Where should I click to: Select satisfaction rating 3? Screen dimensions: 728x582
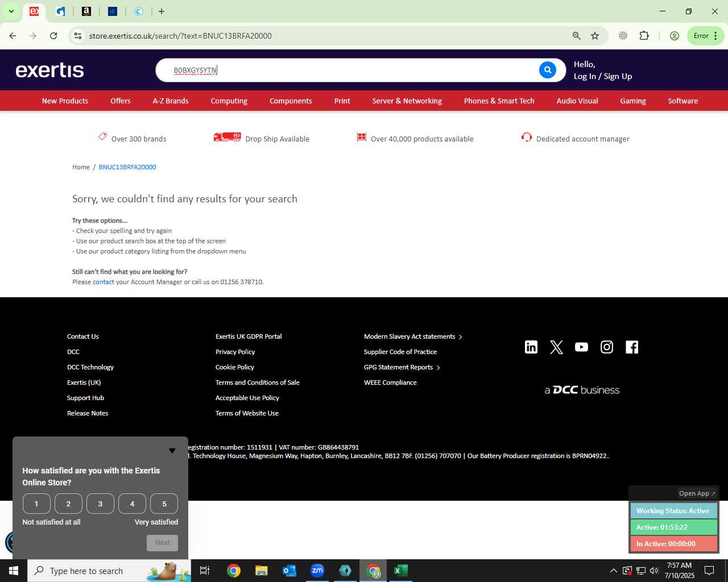(100, 504)
